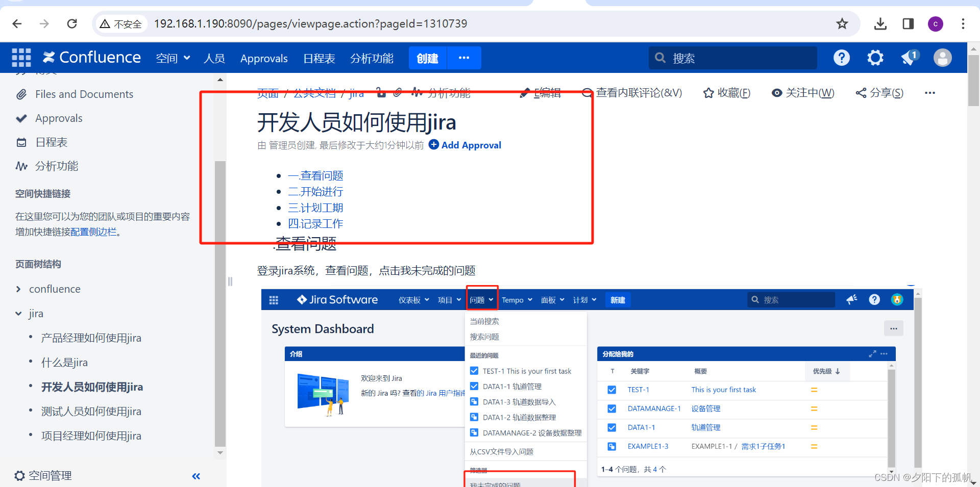Open the Jira 计划 dropdown
The height and width of the screenshot is (487, 980).
tap(584, 300)
